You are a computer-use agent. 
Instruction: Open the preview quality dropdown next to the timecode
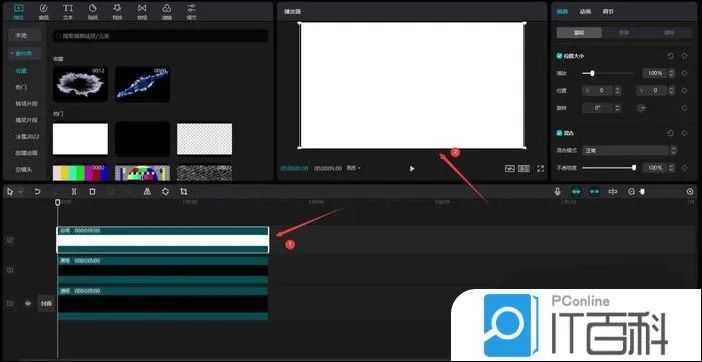tap(353, 169)
